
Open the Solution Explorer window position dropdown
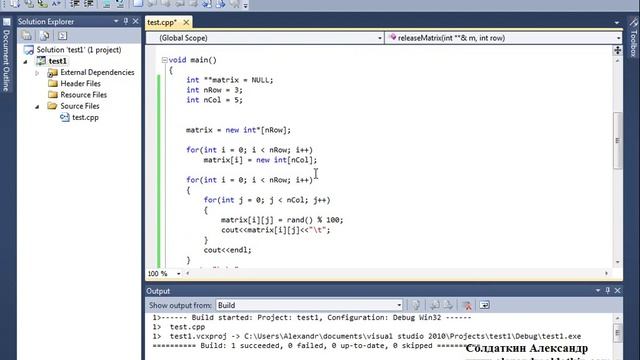(116, 21)
